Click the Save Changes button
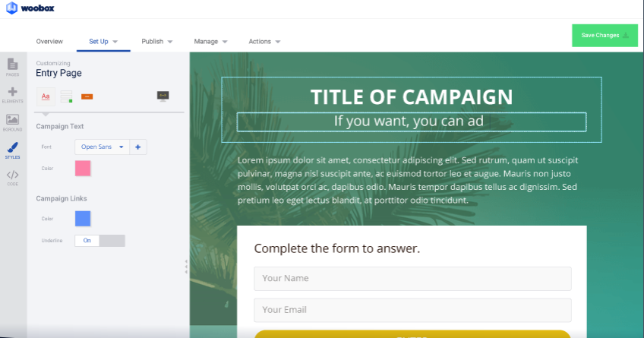The height and width of the screenshot is (338, 644). coord(605,36)
